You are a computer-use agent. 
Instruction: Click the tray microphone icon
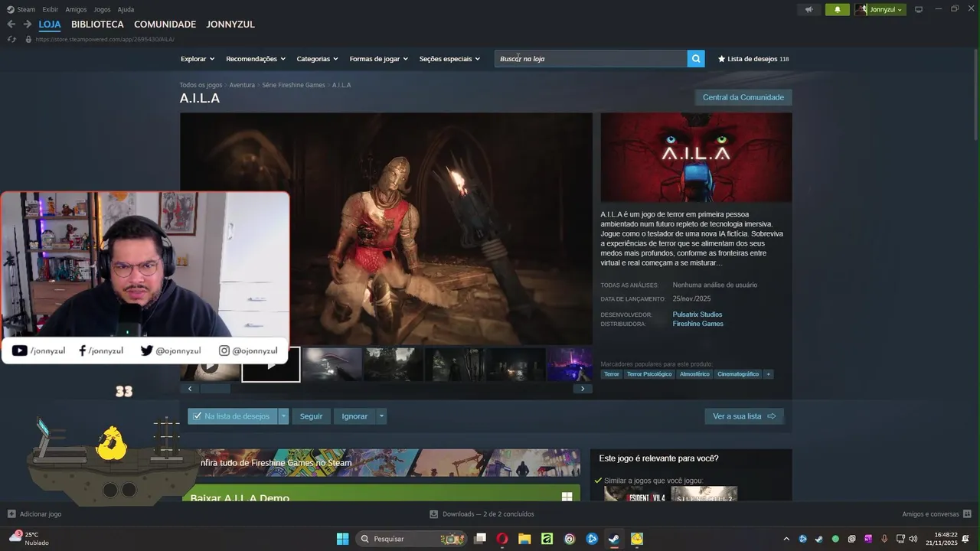point(884,539)
